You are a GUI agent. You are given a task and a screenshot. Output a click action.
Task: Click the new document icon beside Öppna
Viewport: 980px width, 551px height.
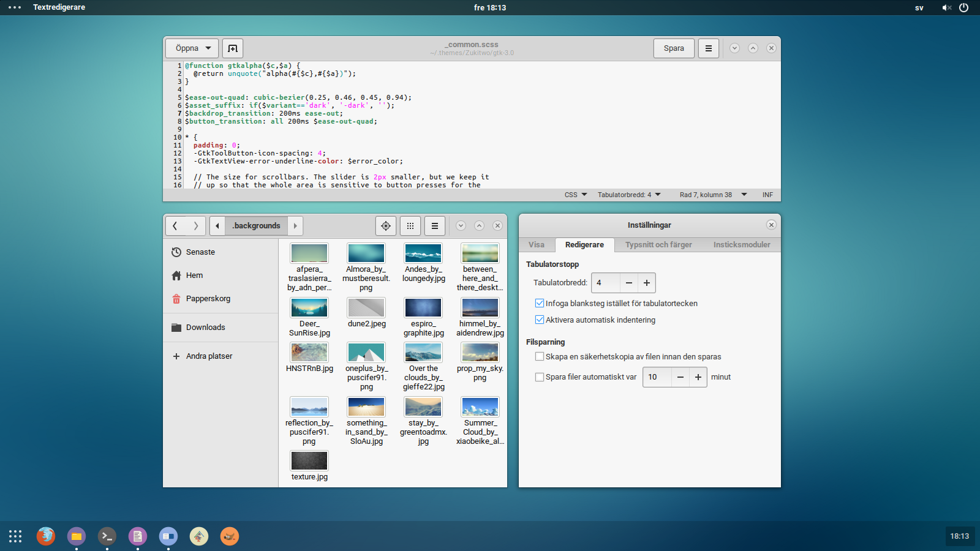(233, 48)
